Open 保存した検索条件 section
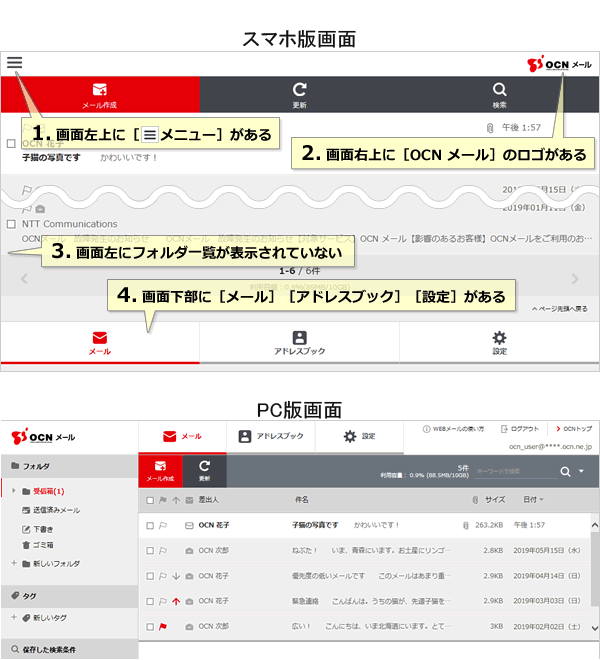The height and width of the screenshot is (660, 600). (69, 649)
